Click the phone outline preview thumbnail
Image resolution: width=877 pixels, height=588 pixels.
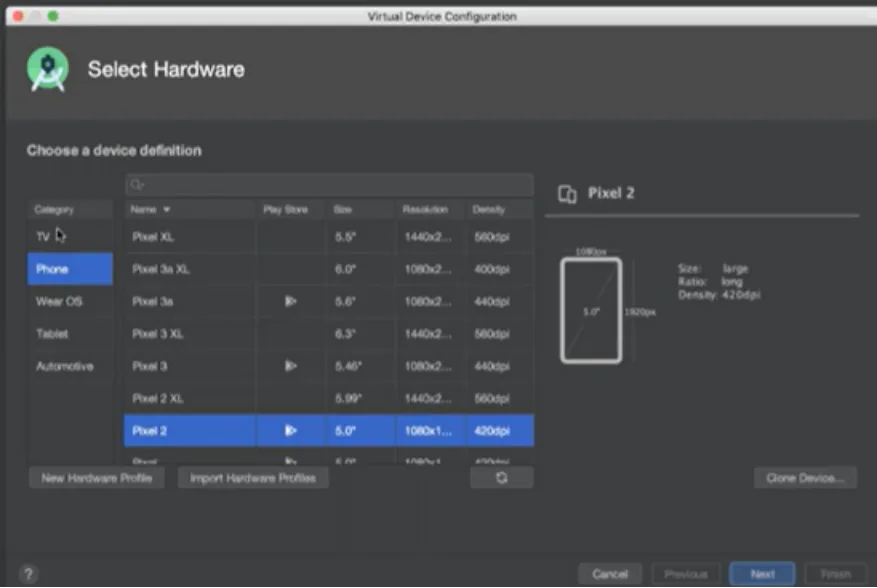tap(591, 311)
